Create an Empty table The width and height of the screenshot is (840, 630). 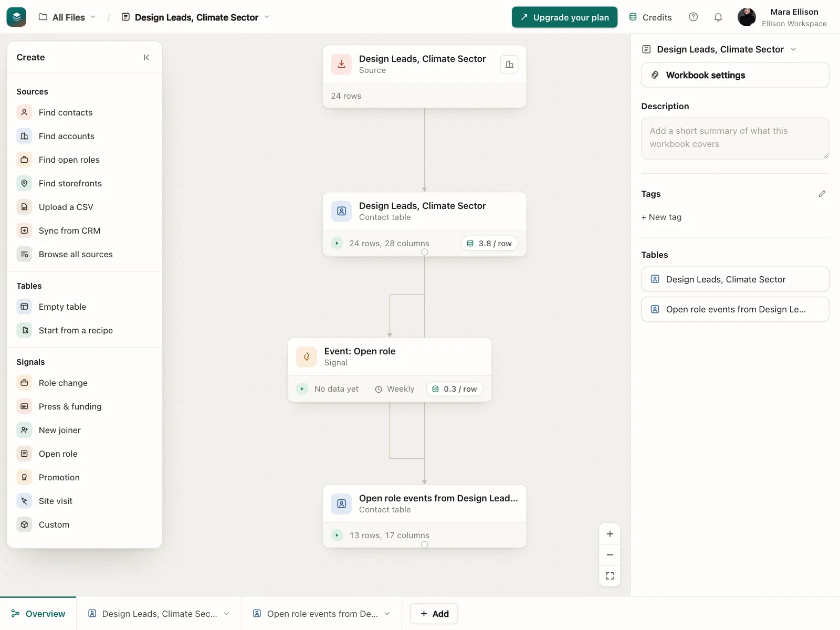point(85,307)
